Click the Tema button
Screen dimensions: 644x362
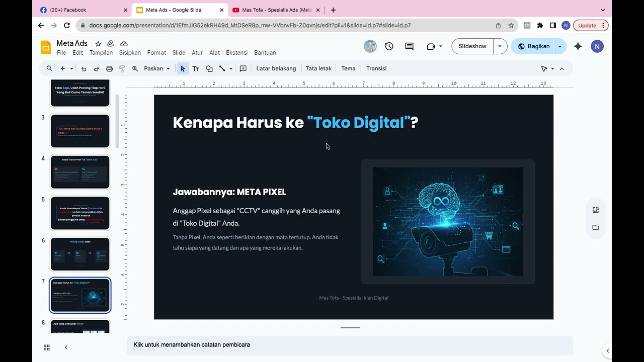pyautogui.click(x=348, y=68)
